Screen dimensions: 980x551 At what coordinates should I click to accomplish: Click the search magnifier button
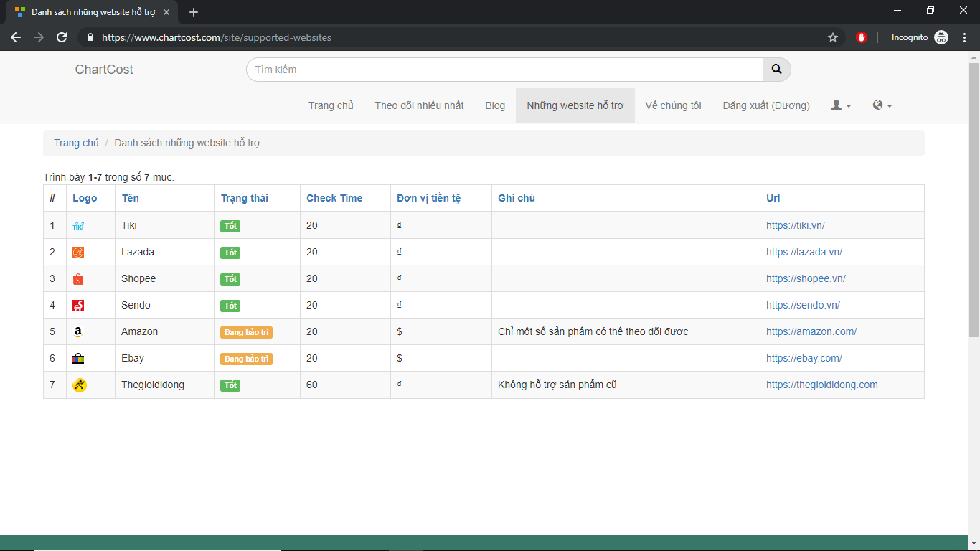tap(776, 70)
